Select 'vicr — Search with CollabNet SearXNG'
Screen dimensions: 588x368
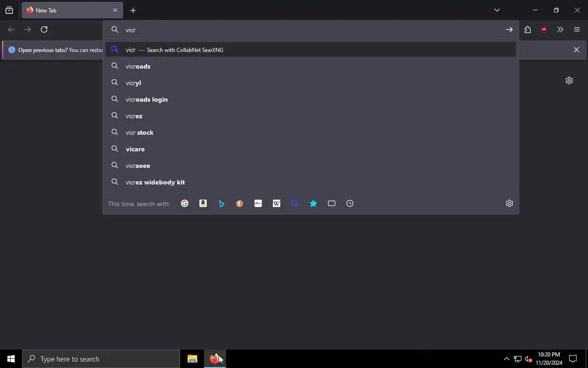311,50
